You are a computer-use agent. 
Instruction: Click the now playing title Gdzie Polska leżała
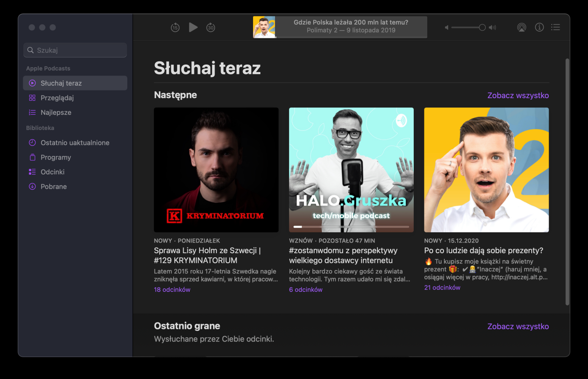tap(351, 22)
